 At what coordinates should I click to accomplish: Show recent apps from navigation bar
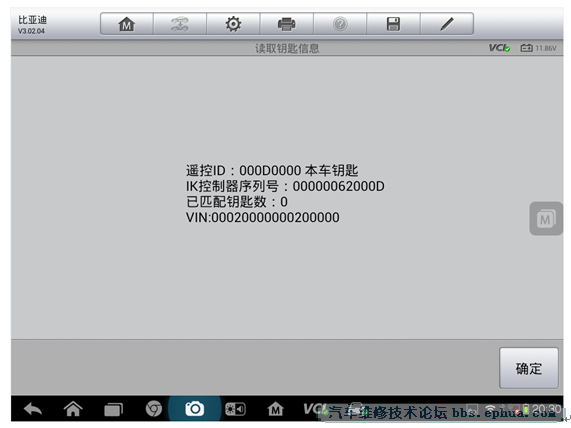tap(113, 409)
